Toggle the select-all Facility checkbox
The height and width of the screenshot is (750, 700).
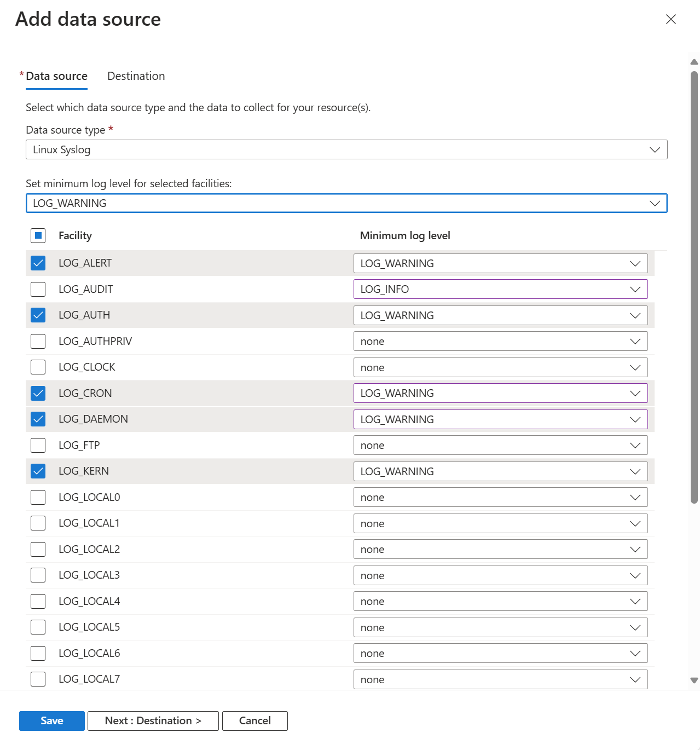[38, 235]
